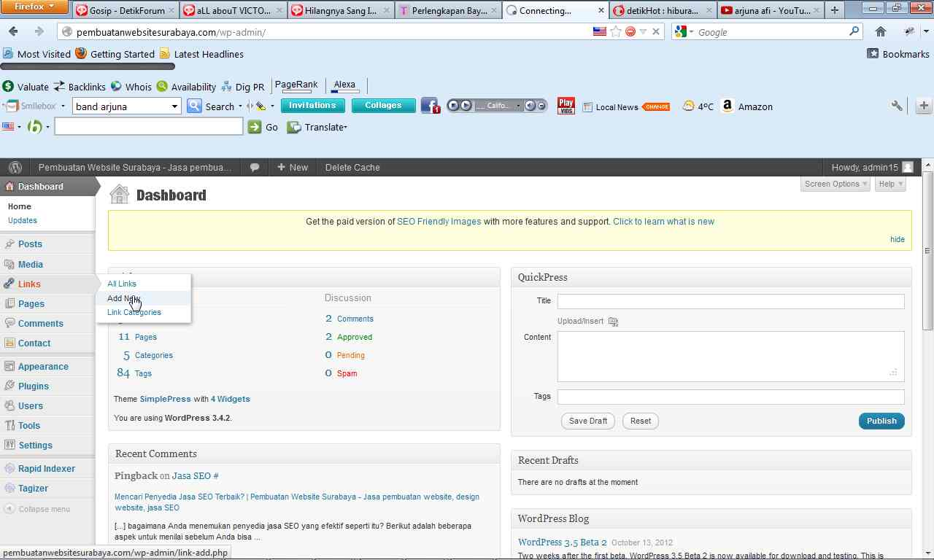Screen dimensions: 934x560
Task: Click the QuickPress Title input field
Action: point(730,301)
